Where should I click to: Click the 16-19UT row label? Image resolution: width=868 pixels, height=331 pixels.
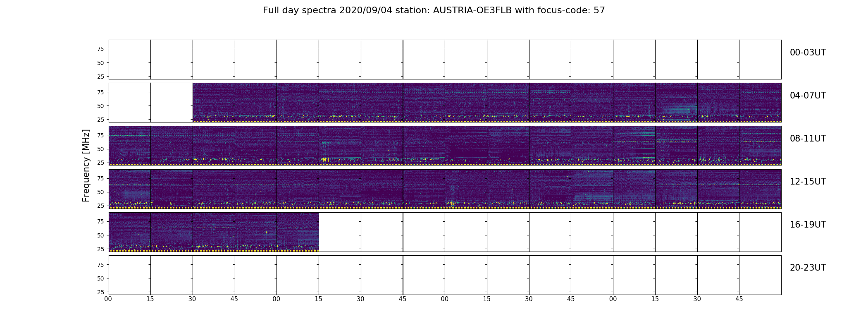tap(808, 225)
